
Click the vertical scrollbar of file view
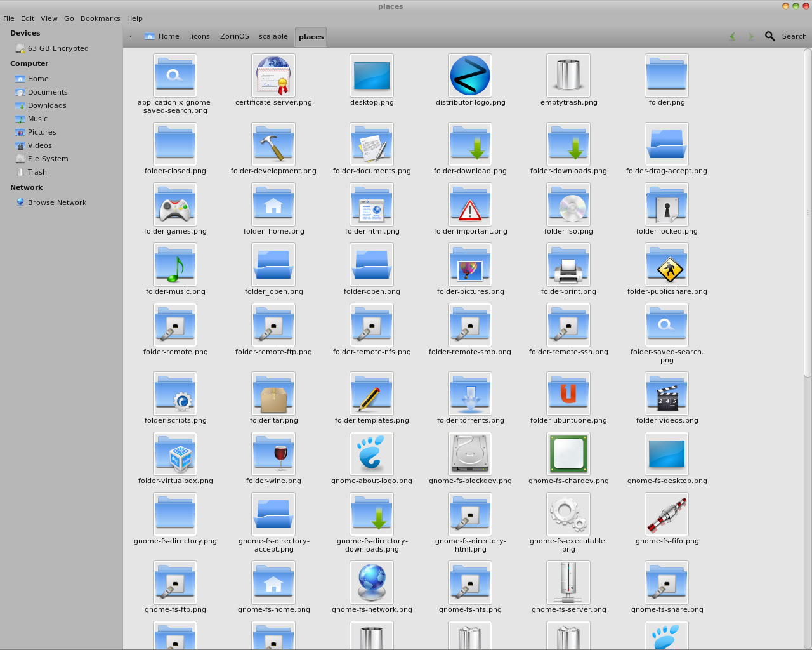tap(808, 213)
